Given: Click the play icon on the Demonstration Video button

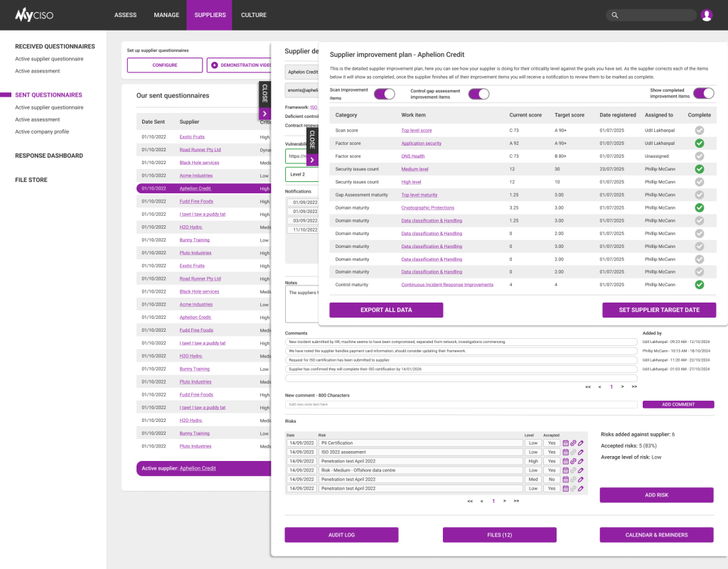Looking at the screenshot, I should pyautogui.click(x=215, y=65).
